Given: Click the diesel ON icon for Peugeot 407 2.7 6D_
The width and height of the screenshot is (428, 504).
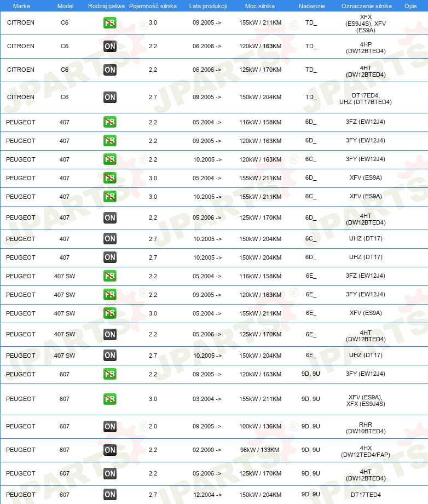Looking at the screenshot, I should [x=110, y=257].
